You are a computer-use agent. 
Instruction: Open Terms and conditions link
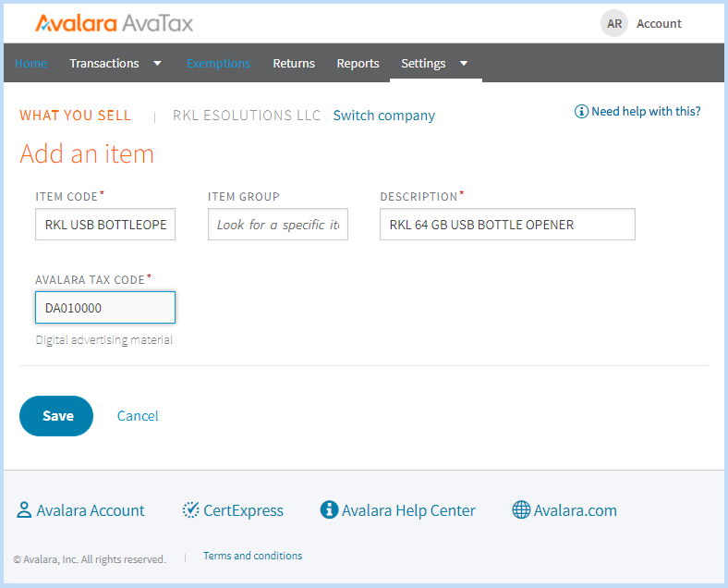tap(252, 556)
